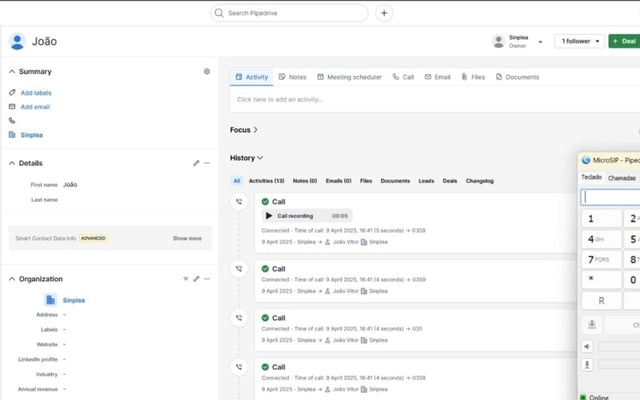This screenshot has height=400, width=640.
Task: Open the owner dropdown arrow
Action: (540, 42)
